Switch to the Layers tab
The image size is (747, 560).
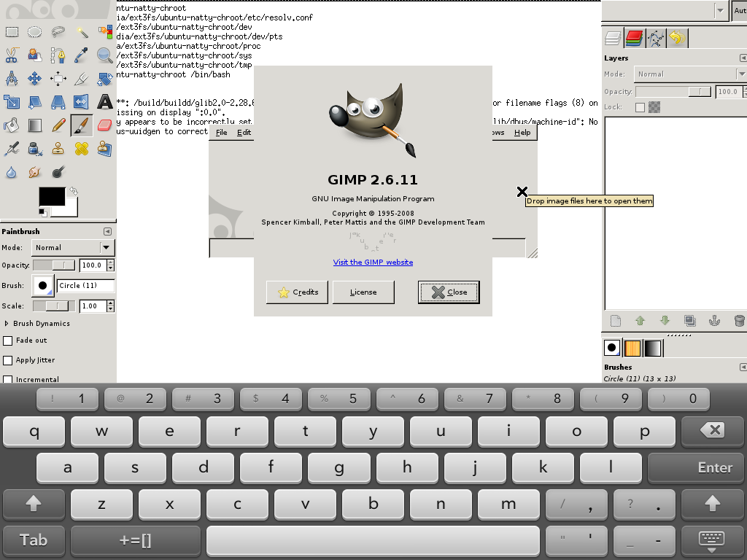[613, 38]
